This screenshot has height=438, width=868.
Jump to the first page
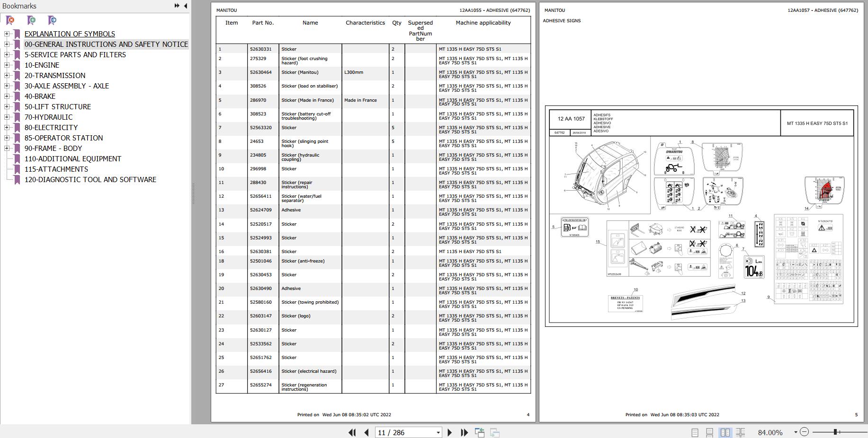[x=352, y=432]
